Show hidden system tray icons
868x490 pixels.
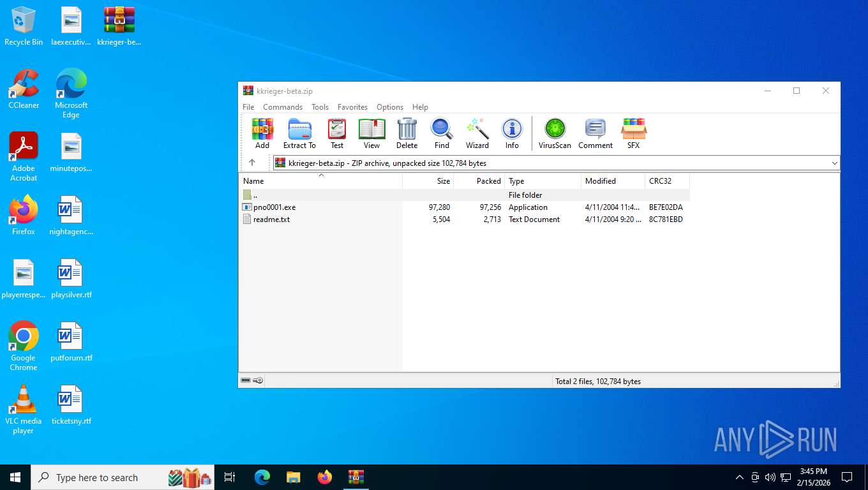[739, 477]
